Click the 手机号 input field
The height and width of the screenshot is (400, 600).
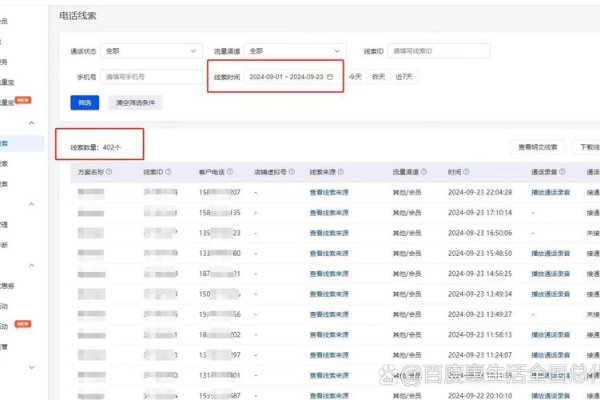(x=151, y=77)
